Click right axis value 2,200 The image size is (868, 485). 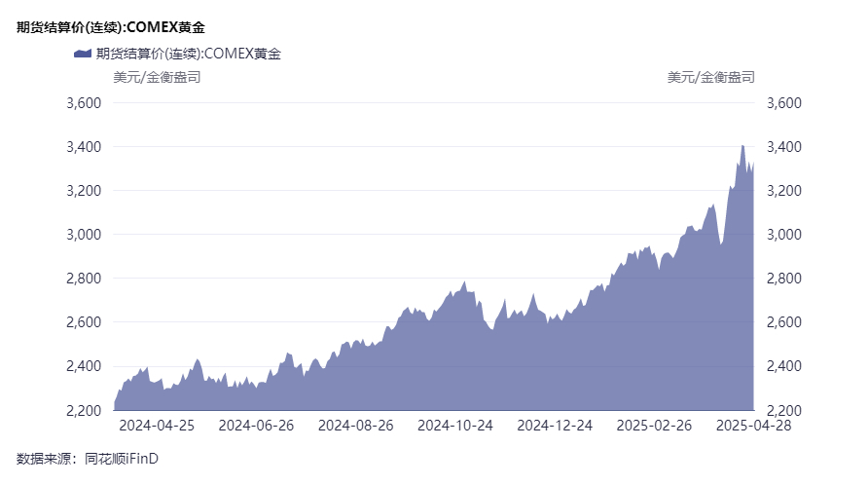[784, 410]
